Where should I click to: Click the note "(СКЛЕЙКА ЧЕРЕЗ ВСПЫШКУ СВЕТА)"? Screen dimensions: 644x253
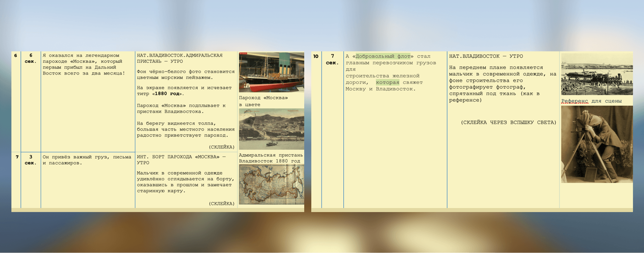[508, 122]
